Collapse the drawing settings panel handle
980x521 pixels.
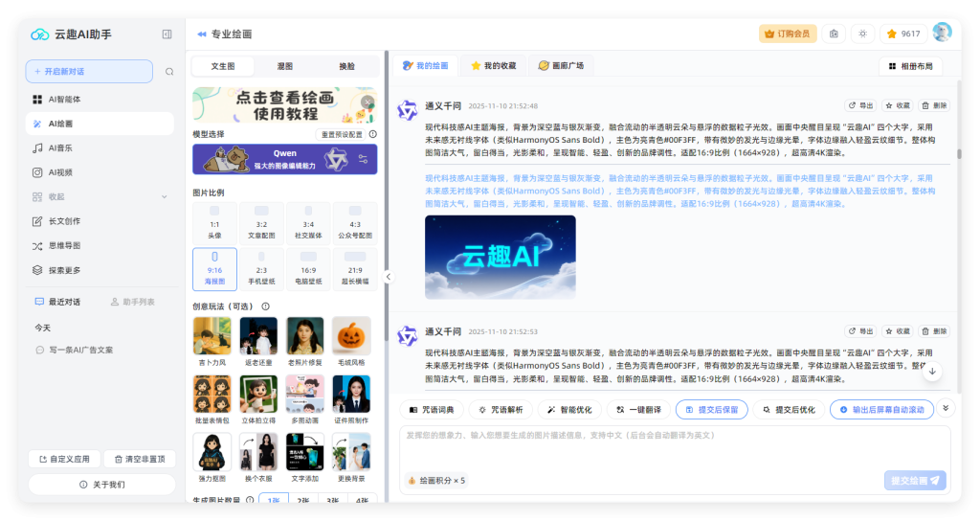click(388, 277)
